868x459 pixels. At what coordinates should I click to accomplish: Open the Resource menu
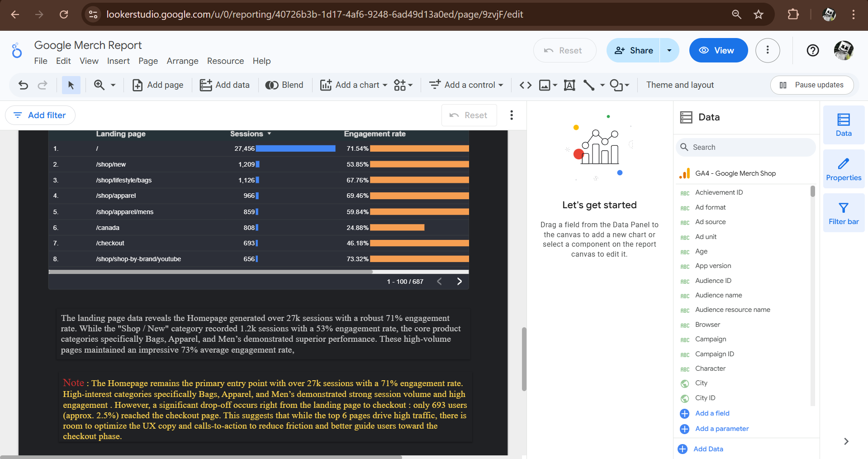(x=225, y=61)
